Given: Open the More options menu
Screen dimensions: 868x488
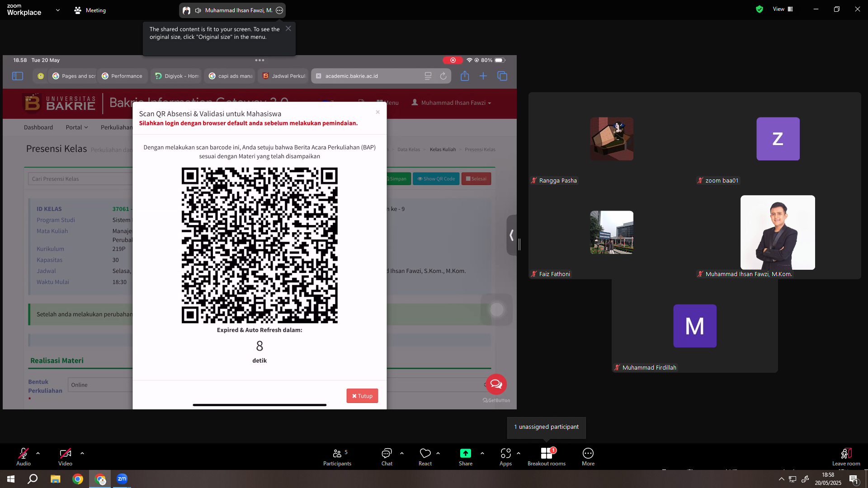Looking at the screenshot, I should (x=588, y=457).
